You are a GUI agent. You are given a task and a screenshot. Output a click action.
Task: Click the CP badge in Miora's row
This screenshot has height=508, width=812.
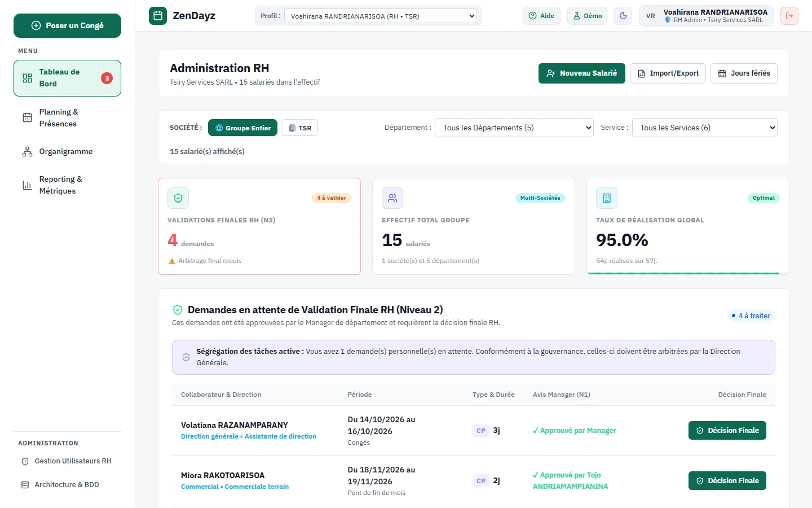(x=481, y=481)
